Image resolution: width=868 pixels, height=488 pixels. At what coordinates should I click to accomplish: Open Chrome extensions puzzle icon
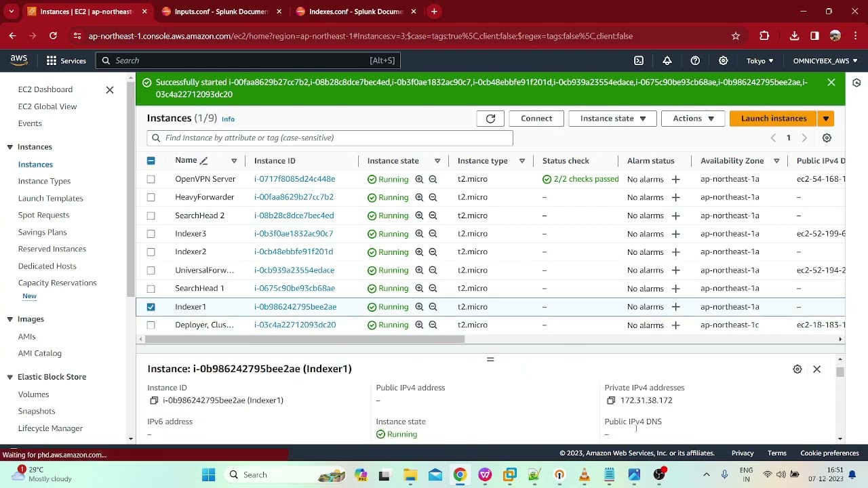click(x=764, y=36)
